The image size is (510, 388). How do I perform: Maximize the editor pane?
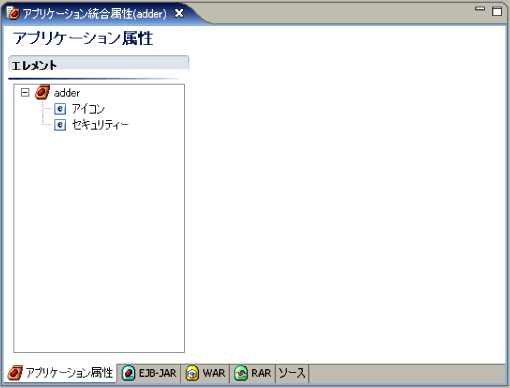pos(497,11)
